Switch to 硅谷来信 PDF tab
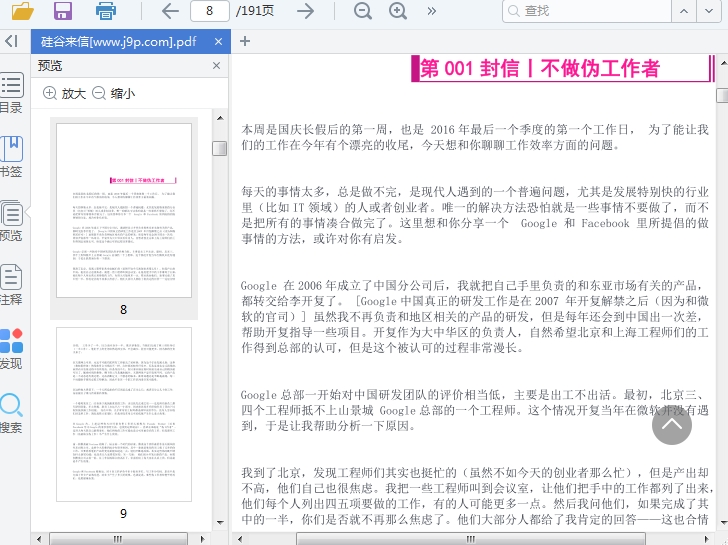Screen dimensions: 728x545 pos(118,41)
